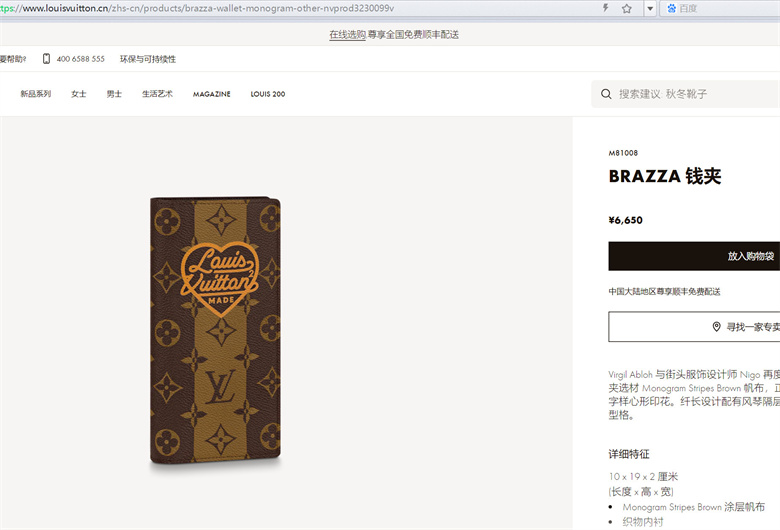Go to the MAGAZINE section
The width and height of the screenshot is (780, 530).
click(211, 94)
